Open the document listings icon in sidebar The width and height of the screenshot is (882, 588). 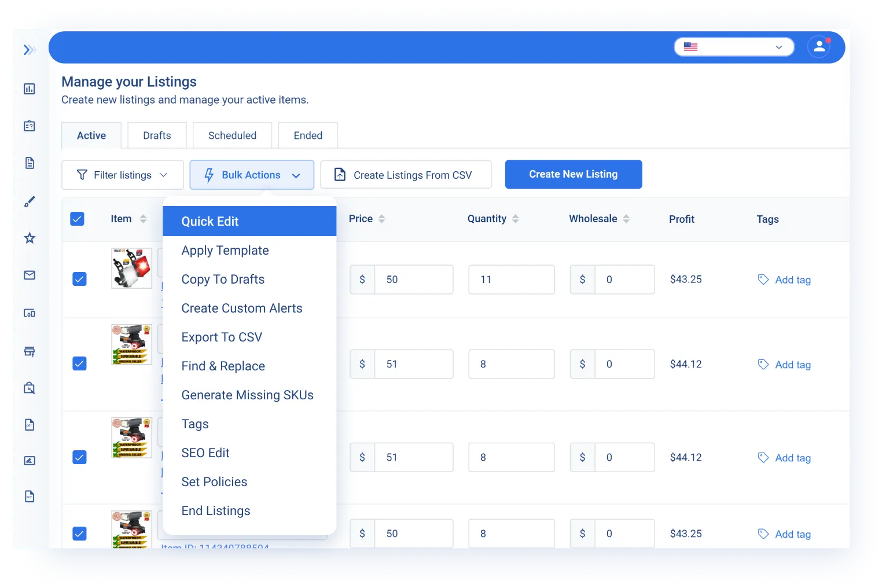(30, 163)
